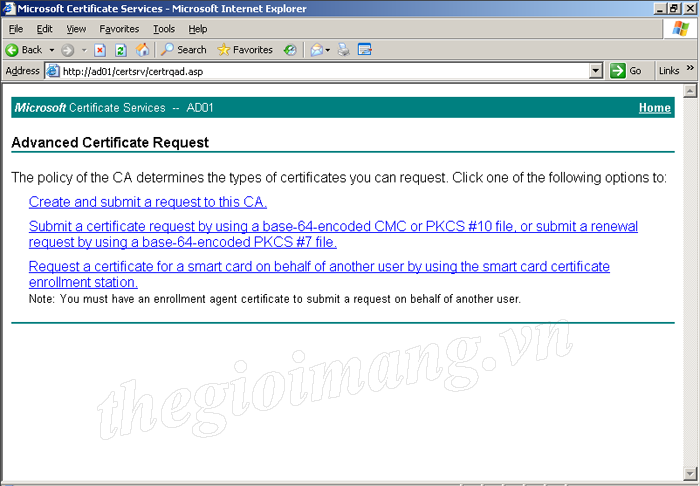Click the IE page icon in title bar
The width and height of the screenshot is (700, 486).
[9, 8]
